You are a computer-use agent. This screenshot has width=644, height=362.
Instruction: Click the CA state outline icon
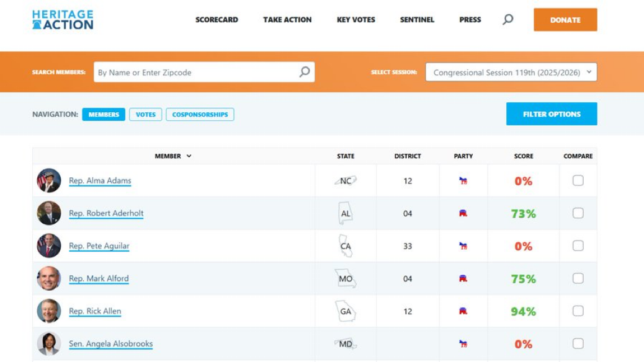tap(346, 246)
